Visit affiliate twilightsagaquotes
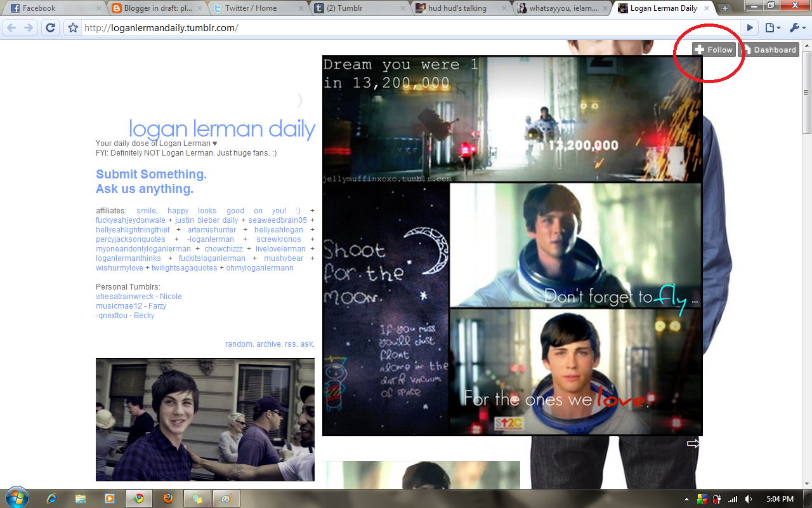 pos(184,268)
